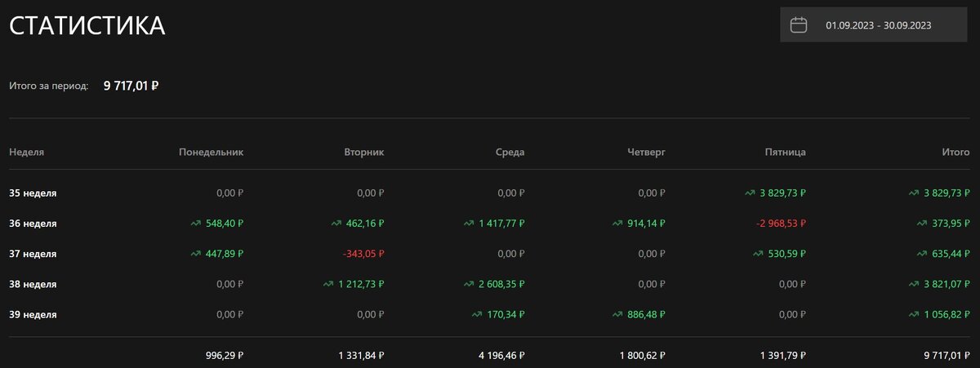Click the week 38 total 3 821,07 ₽
The height and width of the screenshot is (368, 980).
tap(946, 284)
